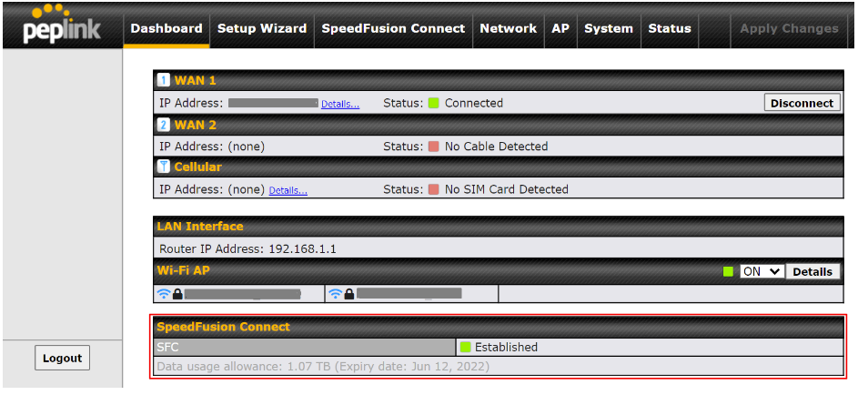Click the red No Cable Detected indicator
The image size is (868, 395).
(433, 147)
